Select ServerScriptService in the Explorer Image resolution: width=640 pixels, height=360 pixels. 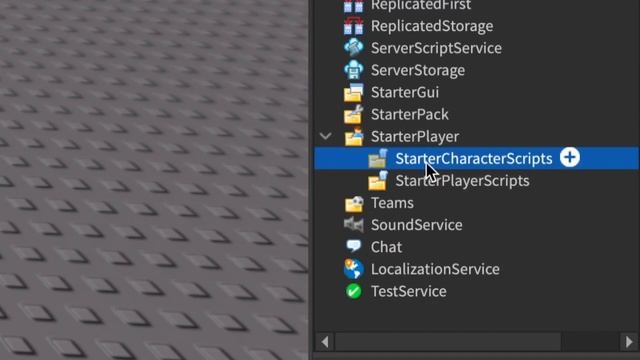(x=436, y=48)
